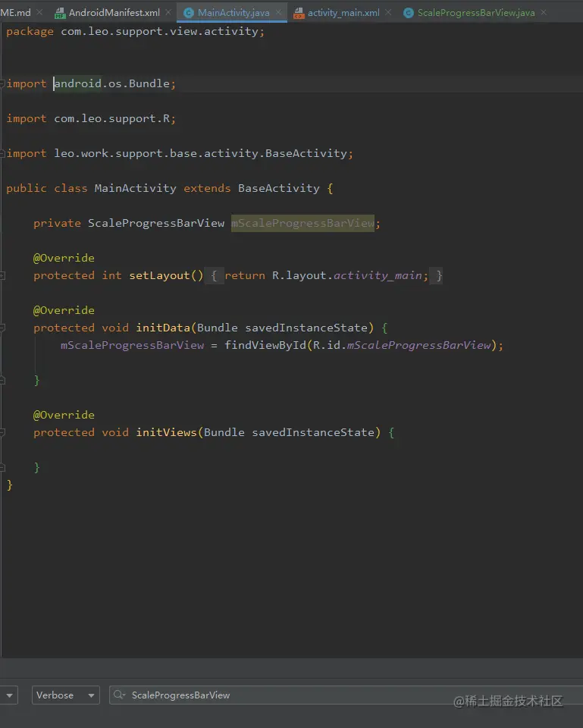Collapse the initData method body
This screenshot has width=583, height=728.
[x=2, y=328]
